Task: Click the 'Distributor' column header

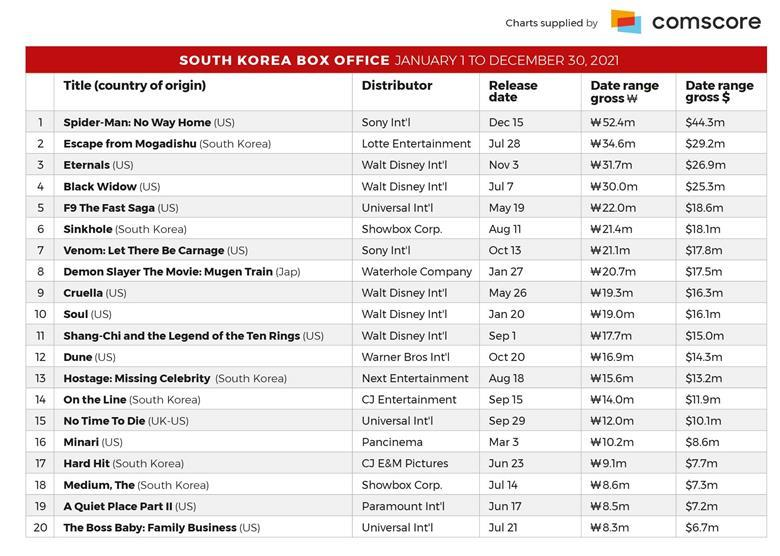Action: pos(396,86)
